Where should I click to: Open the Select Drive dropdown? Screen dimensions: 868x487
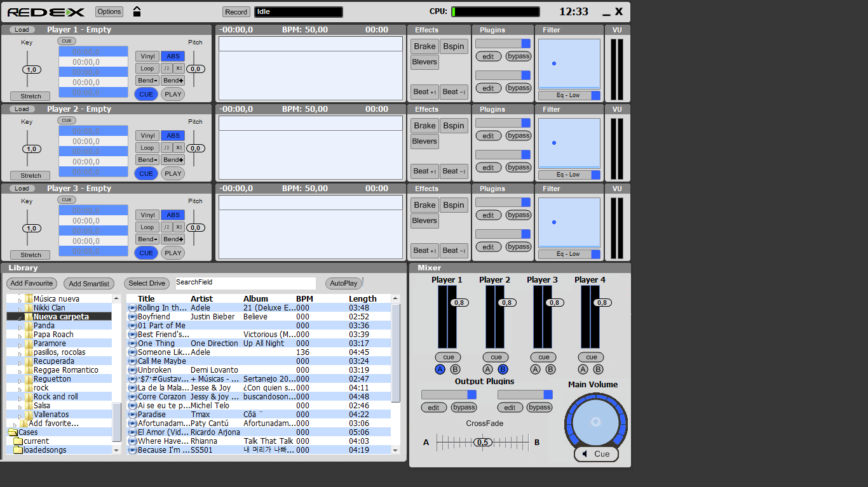coord(146,283)
